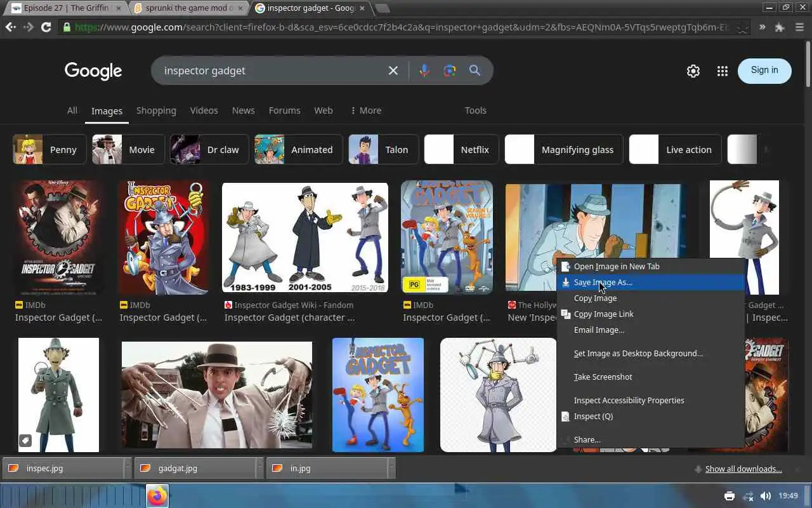This screenshot has width=812, height=508.
Task: Open the downloaded inspec.jpg file
Action: point(63,469)
